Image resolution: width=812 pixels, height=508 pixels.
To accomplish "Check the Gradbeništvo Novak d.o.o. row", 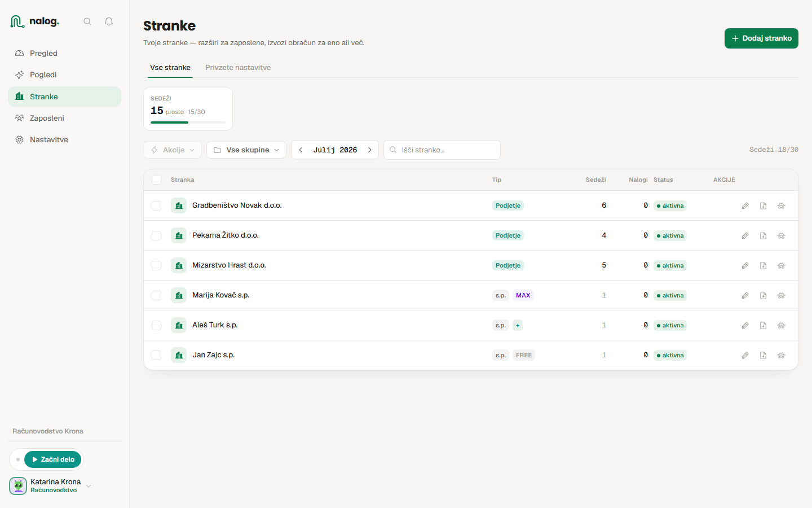I will point(157,205).
